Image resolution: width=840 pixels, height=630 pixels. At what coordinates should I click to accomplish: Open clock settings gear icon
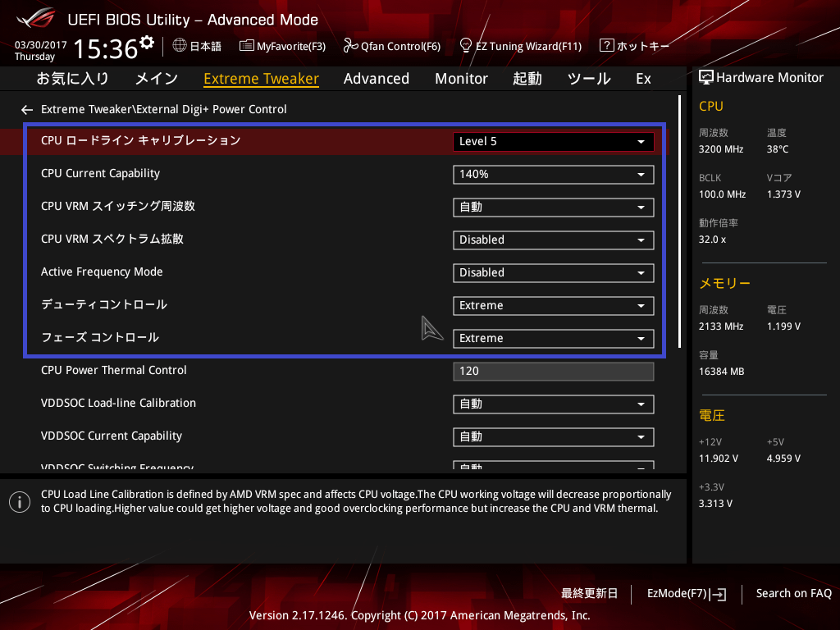[147, 43]
